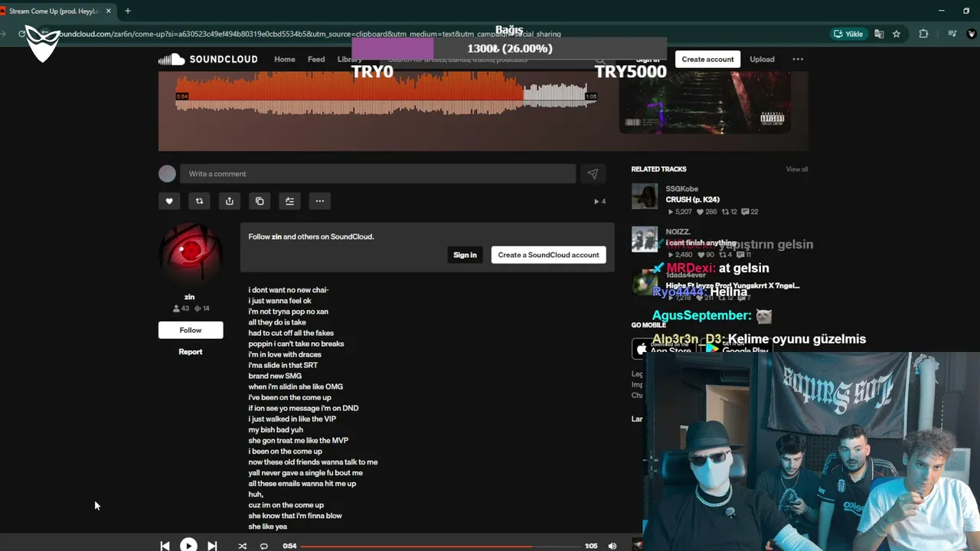The height and width of the screenshot is (551, 980).
Task: Open the browser's translate page icon
Action: [879, 34]
